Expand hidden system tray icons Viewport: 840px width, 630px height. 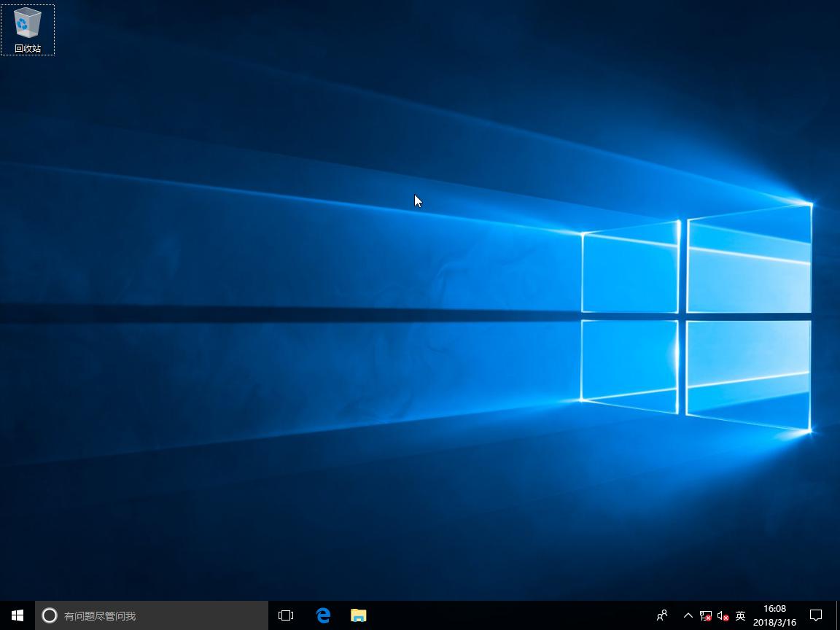688,615
